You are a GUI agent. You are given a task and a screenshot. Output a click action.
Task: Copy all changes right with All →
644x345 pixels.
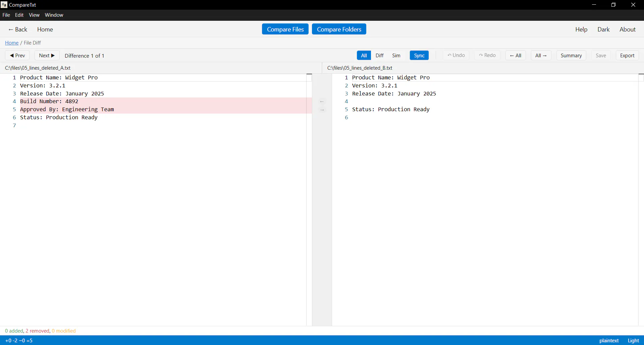pyautogui.click(x=541, y=56)
